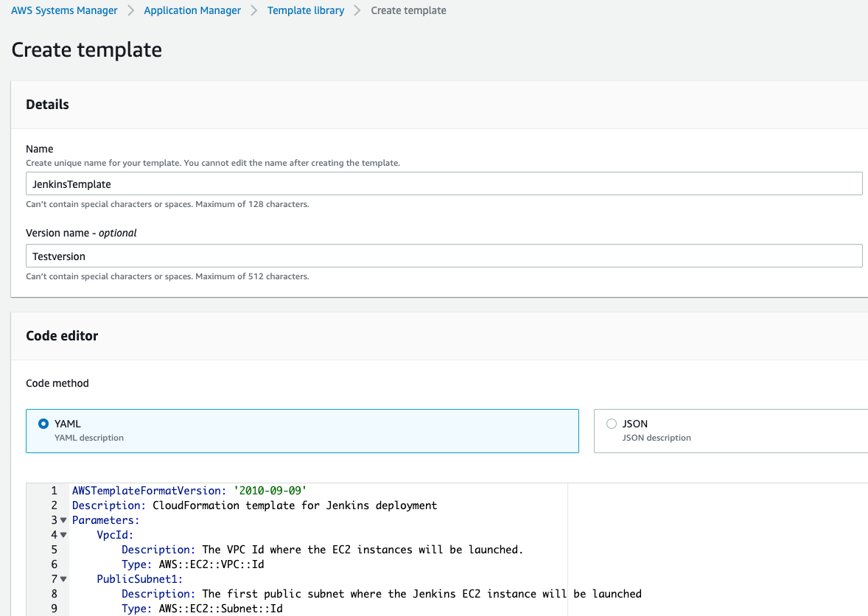Select the YAML code method option
The height and width of the screenshot is (616, 868).
tap(44, 424)
